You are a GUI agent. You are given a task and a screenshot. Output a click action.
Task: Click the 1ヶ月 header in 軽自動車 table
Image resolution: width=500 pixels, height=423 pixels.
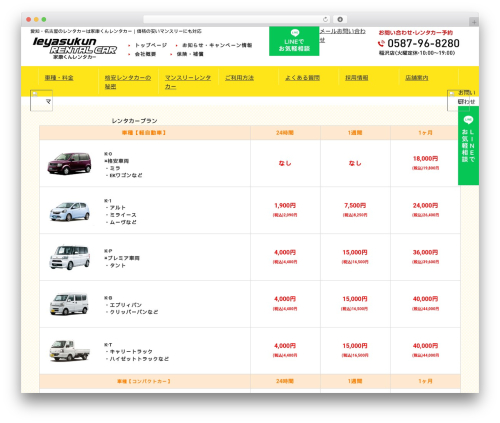coord(425,133)
